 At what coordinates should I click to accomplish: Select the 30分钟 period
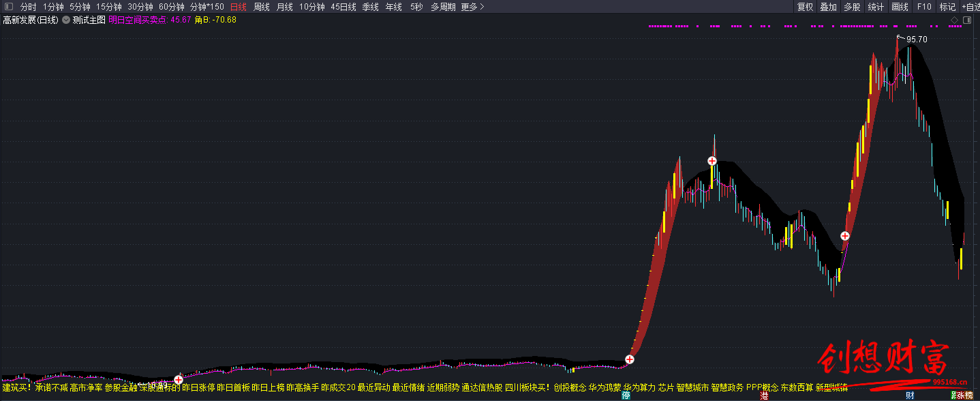point(140,7)
